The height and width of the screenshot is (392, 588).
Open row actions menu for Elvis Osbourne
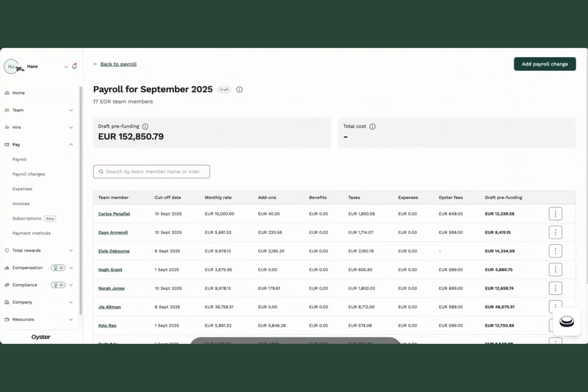coord(555,251)
